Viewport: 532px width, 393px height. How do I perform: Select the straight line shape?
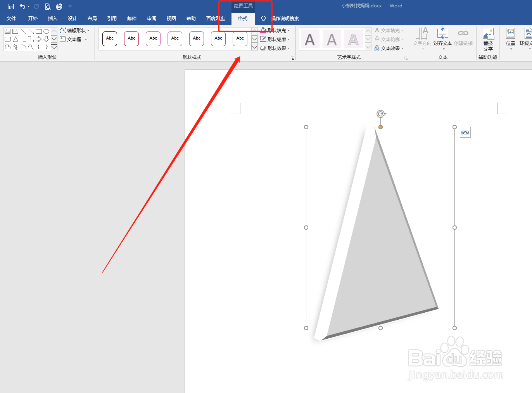23,31
